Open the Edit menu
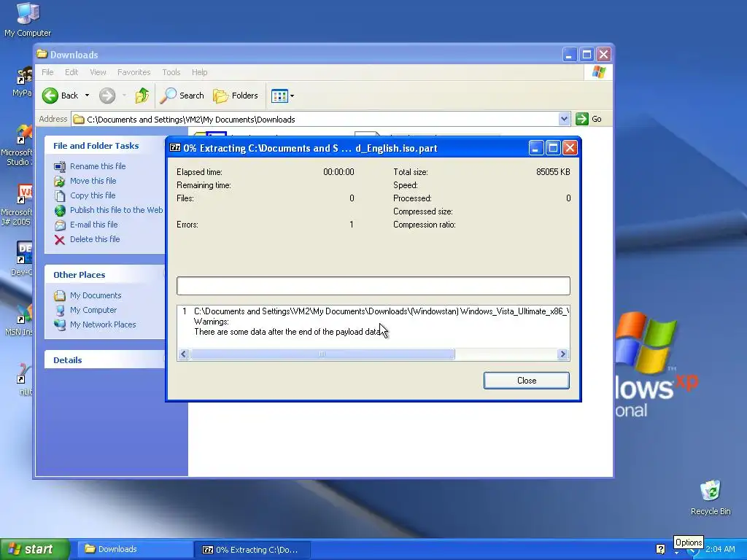This screenshot has height=560, width=747. click(x=71, y=72)
